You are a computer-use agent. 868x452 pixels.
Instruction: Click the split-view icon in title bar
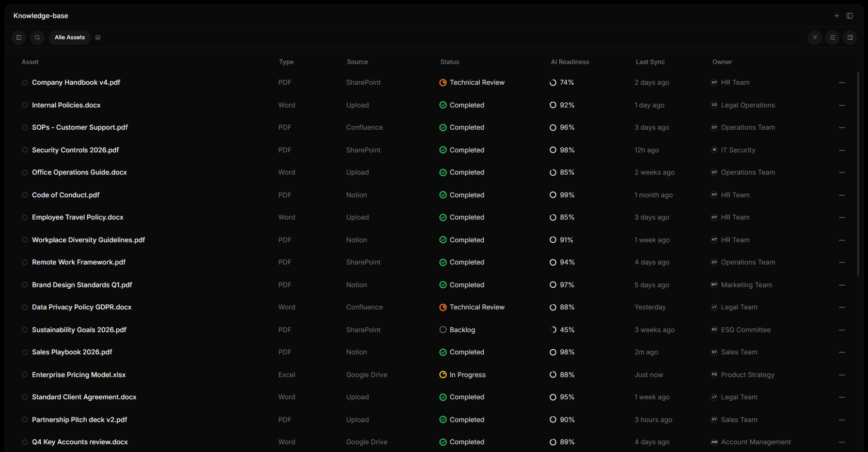pyautogui.click(x=849, y=16)
